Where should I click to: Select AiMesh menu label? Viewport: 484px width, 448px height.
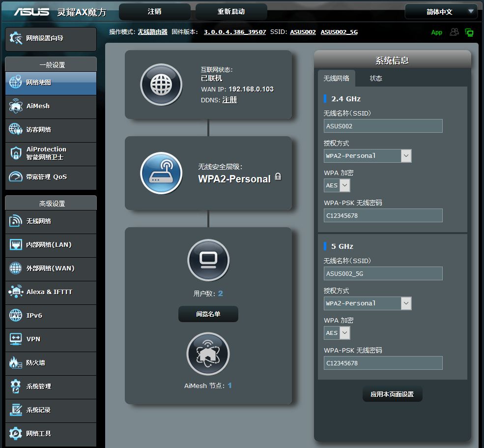38,106
